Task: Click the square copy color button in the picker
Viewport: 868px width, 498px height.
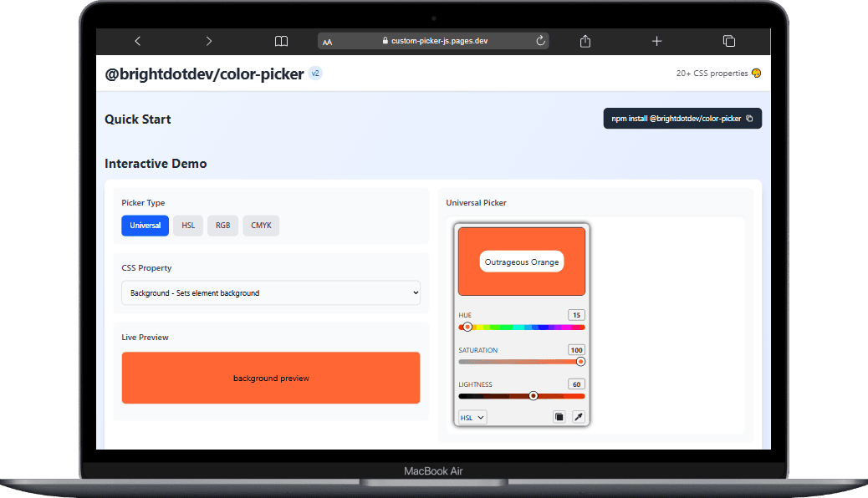Action: [559, 417]
